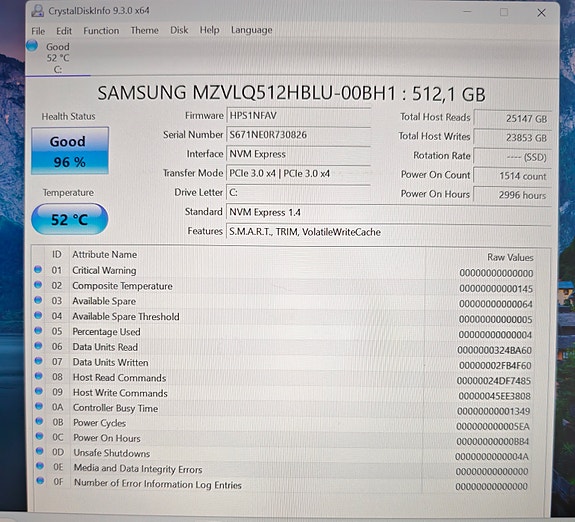The width and height of the screenshot is (575, 522).
Task: Select the blue status dot for disk C:
Action: coord(32,46)
